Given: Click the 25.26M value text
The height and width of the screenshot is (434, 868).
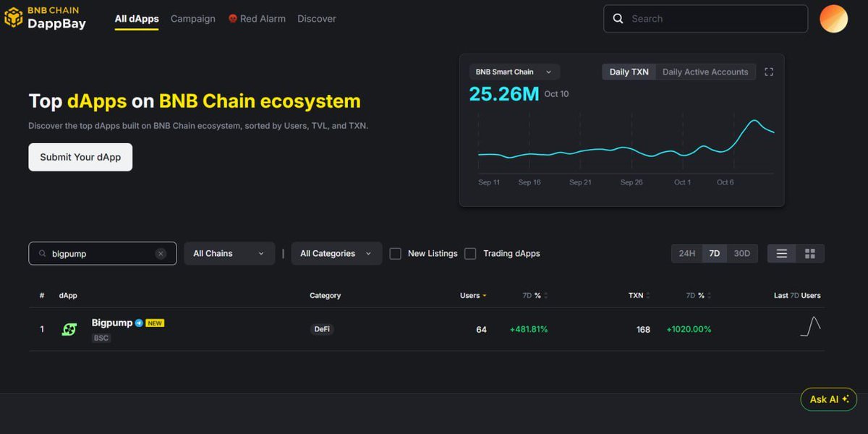Looking at the screenshot, I should click(504, 94).
